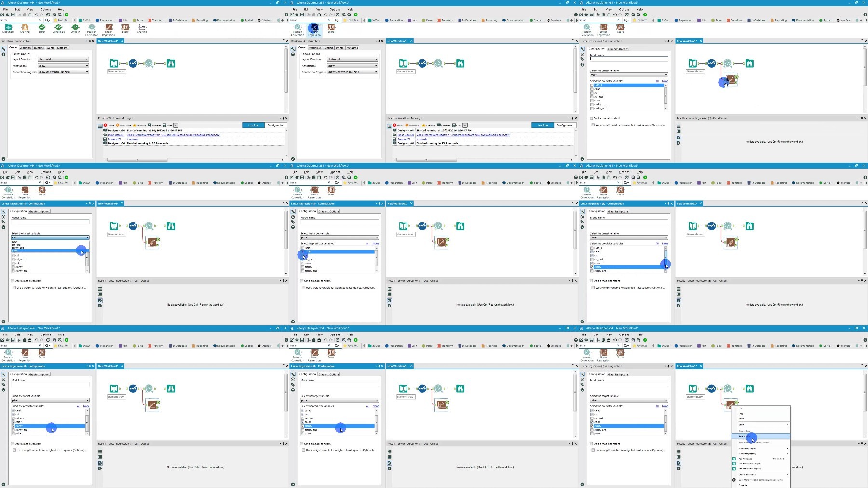Select the Preparation palette category in bottom-left frame
The height and width of the screenshot is (488, 868).
[x=105, y=346]
